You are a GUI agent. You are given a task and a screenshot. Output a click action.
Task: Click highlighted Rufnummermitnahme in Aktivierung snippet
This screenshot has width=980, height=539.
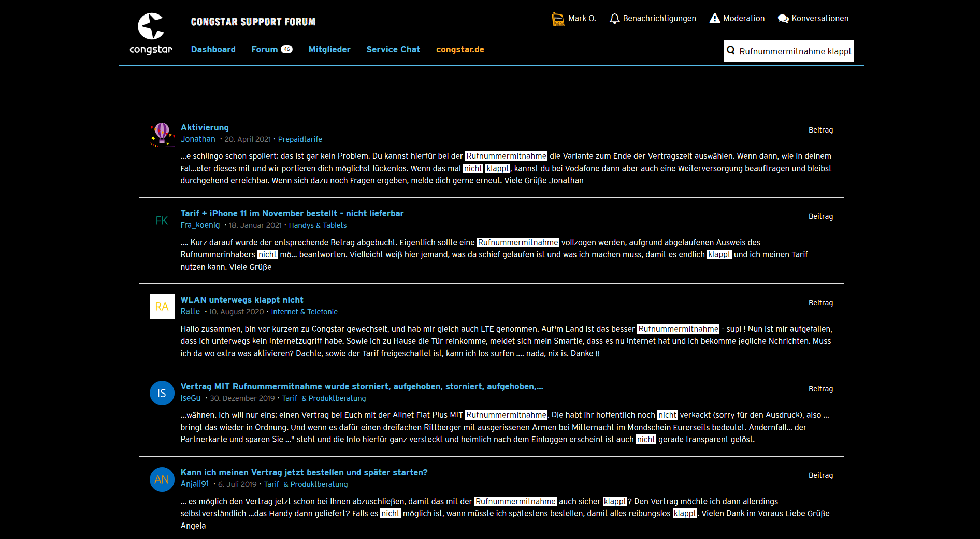coord(506,156)
